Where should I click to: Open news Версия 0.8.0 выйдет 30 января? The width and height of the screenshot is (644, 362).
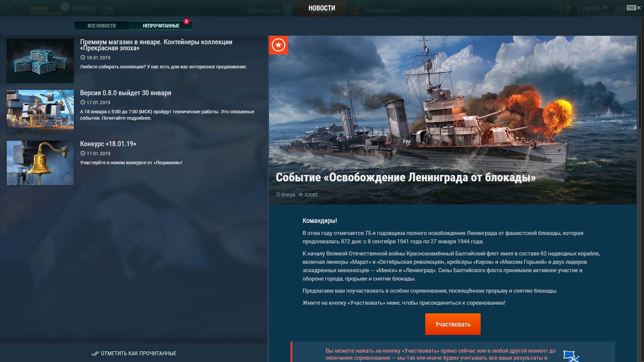(125, 93)
